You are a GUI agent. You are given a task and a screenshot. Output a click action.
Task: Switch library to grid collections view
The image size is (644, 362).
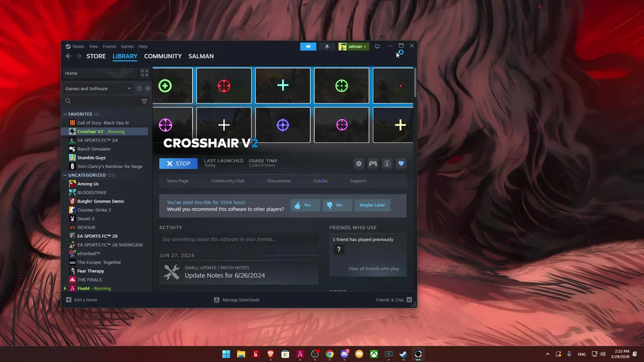pyautogui.click(x=144, y=73)
